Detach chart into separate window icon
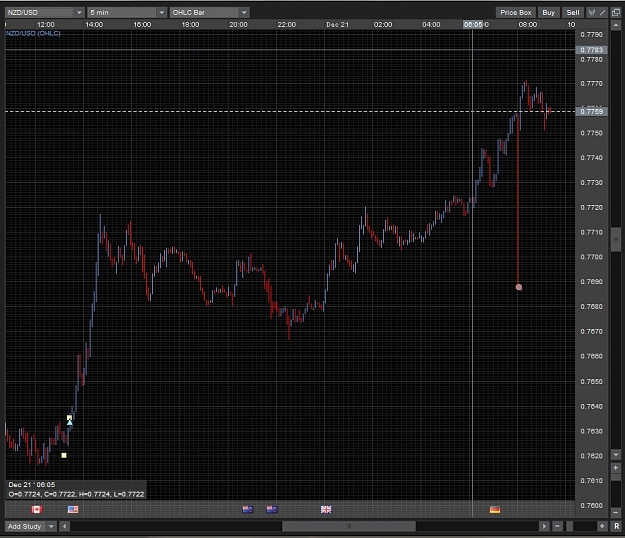 click(x=616, y=12)
